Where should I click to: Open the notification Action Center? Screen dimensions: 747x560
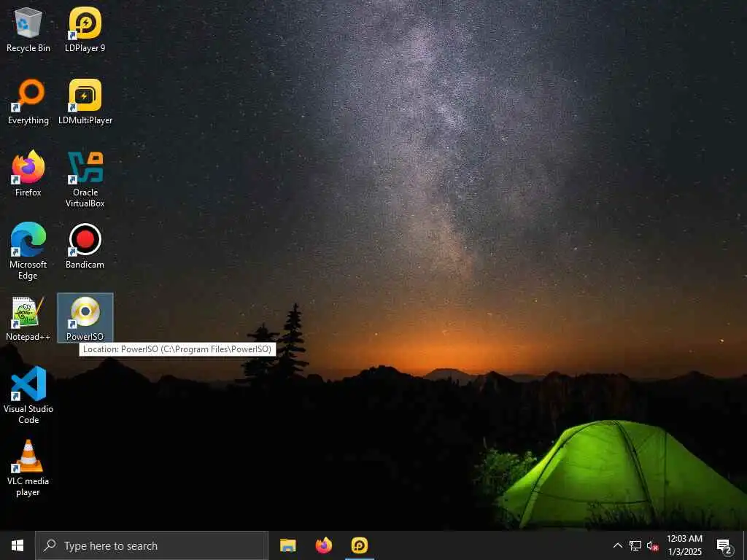(x=724, y=545)
